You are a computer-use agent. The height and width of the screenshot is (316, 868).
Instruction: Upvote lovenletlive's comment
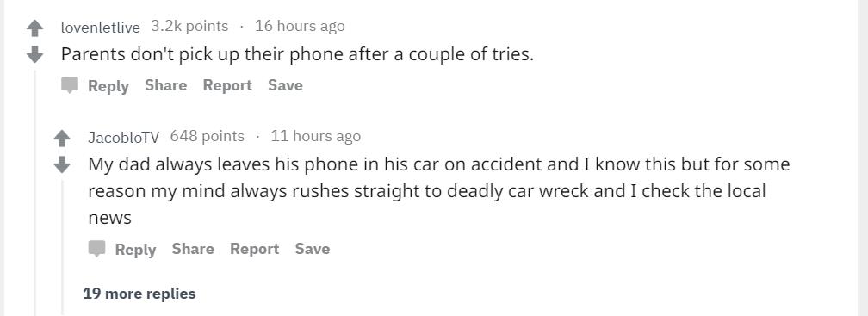click(x=34, y=28)
